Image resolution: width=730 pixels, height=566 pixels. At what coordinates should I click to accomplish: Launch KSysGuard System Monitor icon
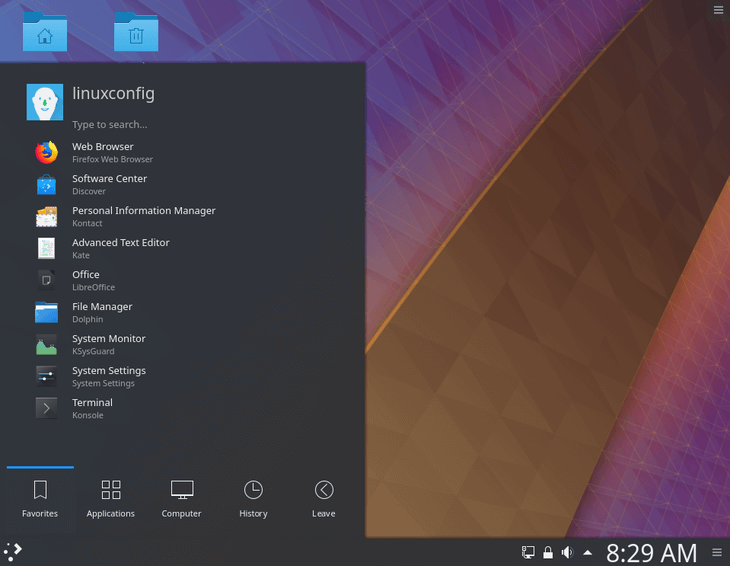[x=47, y=345]
